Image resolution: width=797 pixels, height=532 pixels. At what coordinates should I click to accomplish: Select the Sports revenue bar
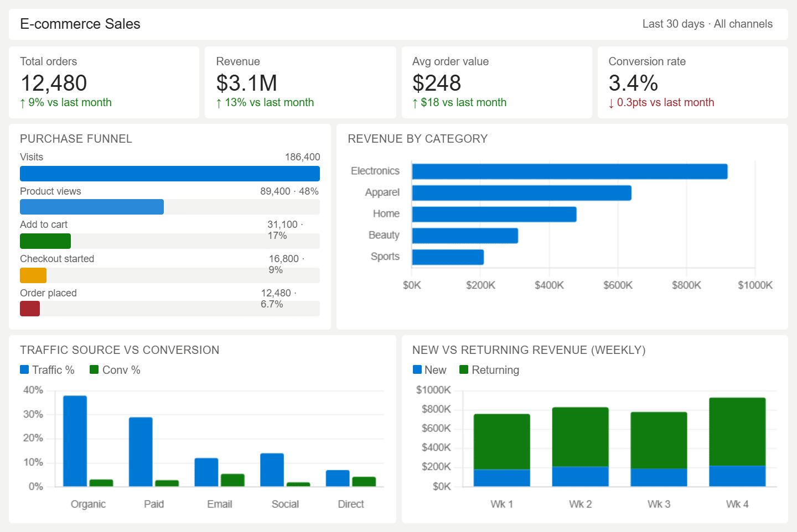click(448, 257)
